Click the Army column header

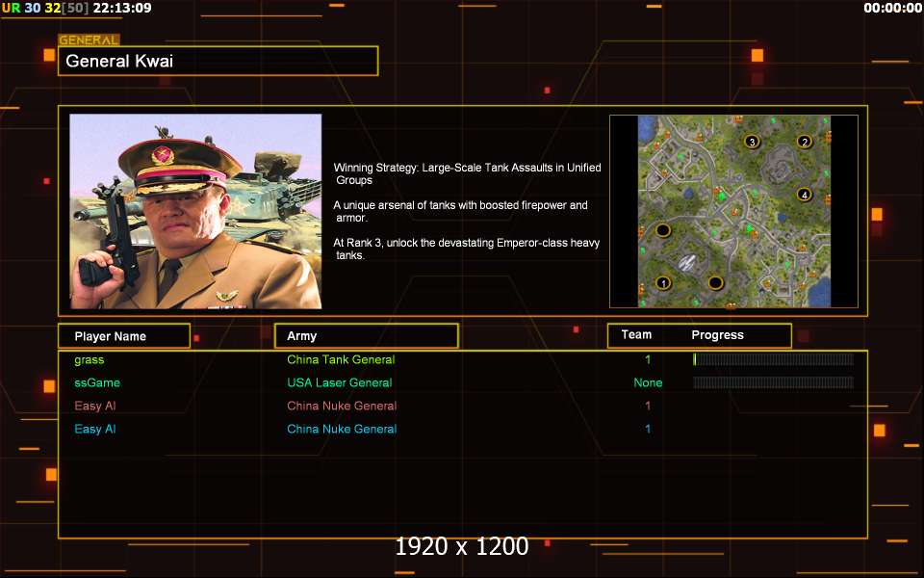[x=367, y=336]
